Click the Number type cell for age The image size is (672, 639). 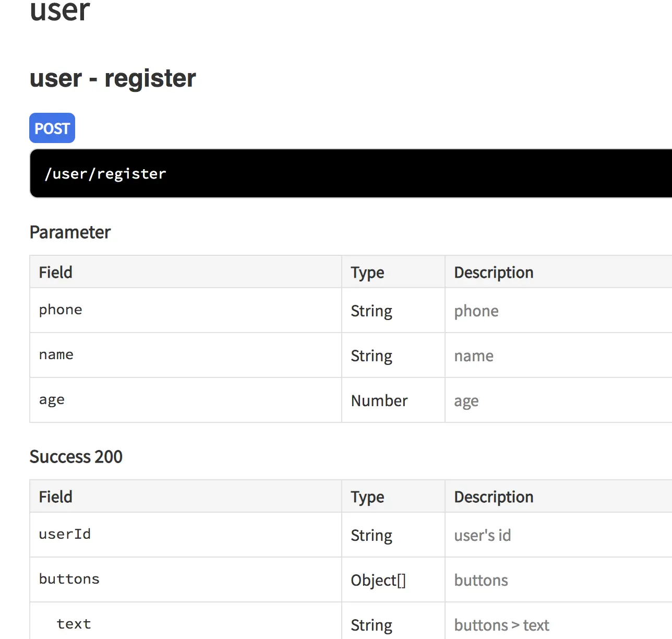point(379,400)
